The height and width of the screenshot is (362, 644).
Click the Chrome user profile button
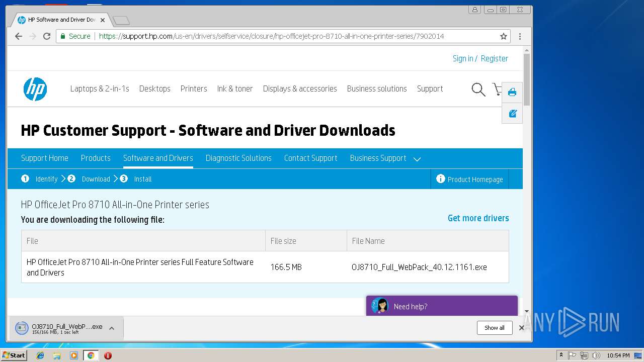pos(474,10)
